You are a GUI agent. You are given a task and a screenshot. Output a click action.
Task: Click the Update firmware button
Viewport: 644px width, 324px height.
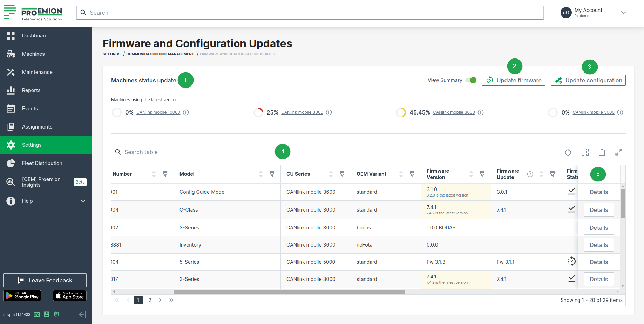click(x=513, y=80)
